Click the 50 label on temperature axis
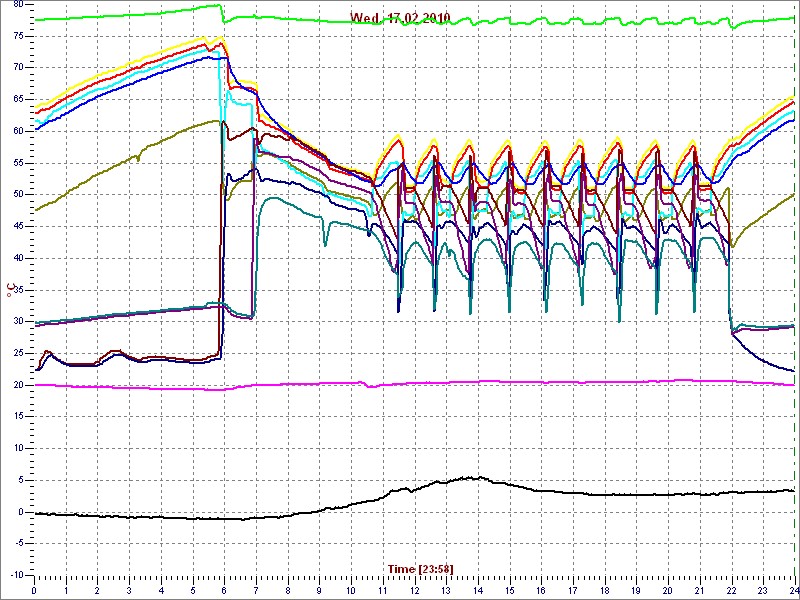800x600 pixels. 16,194
